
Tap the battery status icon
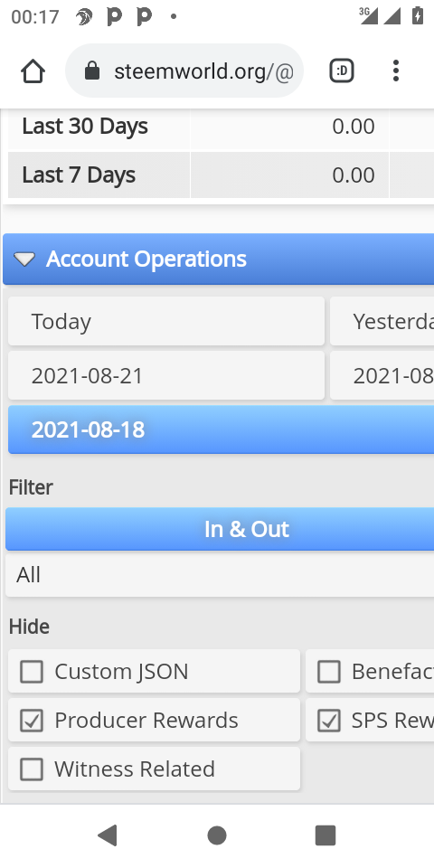(418, 16)
